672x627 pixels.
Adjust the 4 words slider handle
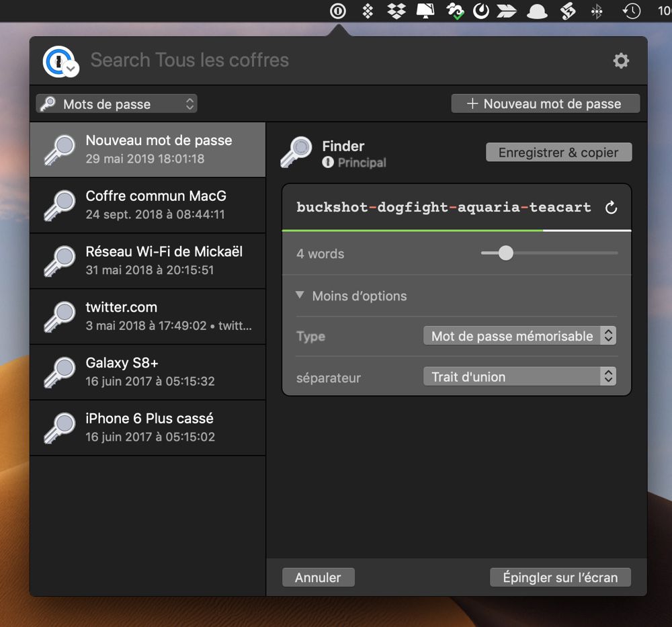click(506, 253)
